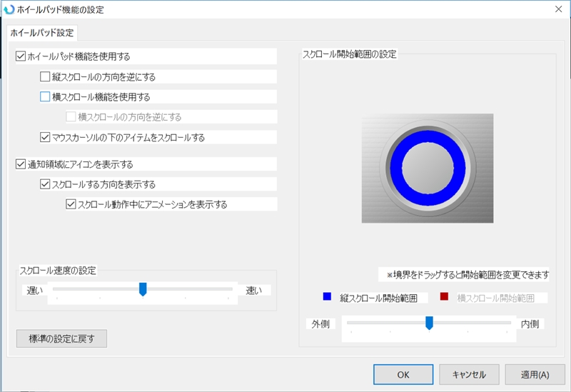Close the ホイールパッド機能の設定 dialog
This screenshot has width=571, height=392.
coord(558,9)
